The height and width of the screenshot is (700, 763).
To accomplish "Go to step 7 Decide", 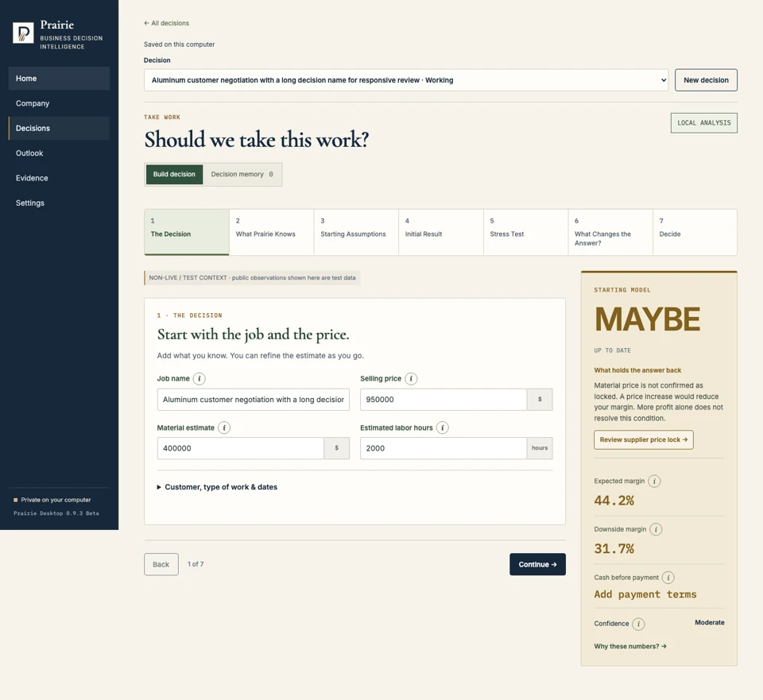I will click(x=695, y=232).
